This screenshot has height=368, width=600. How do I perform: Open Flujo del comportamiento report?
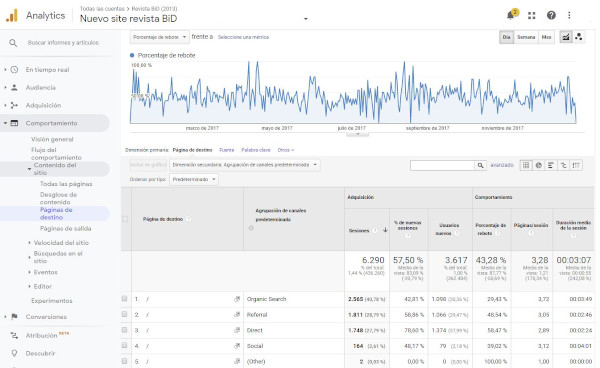(56, 153)
